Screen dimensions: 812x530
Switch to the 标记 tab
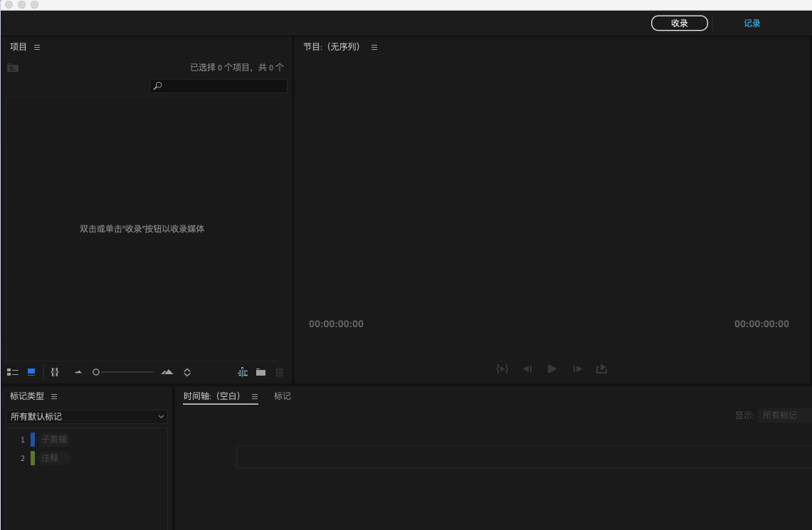(x=283, y=396)
